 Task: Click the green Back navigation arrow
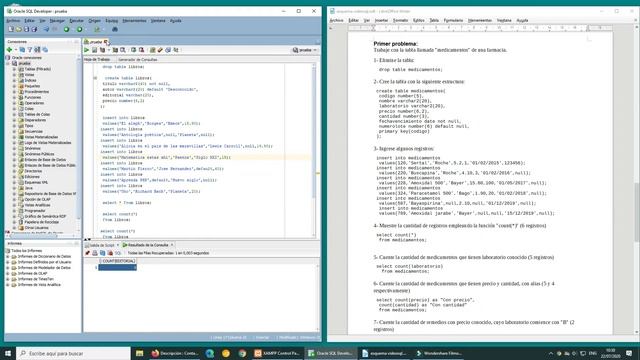(x=67, y=29)
